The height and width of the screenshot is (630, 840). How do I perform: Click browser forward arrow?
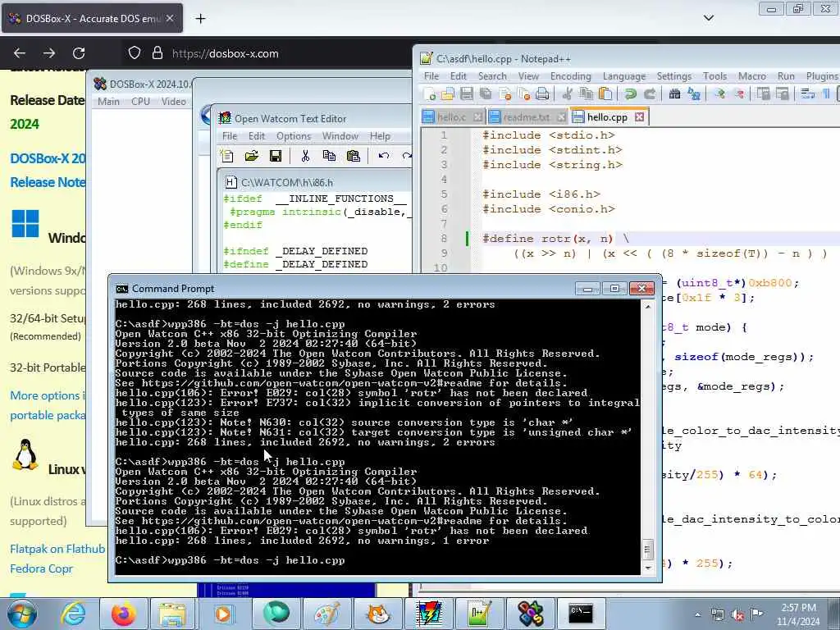pyautogui.click(x=49, y=53)
